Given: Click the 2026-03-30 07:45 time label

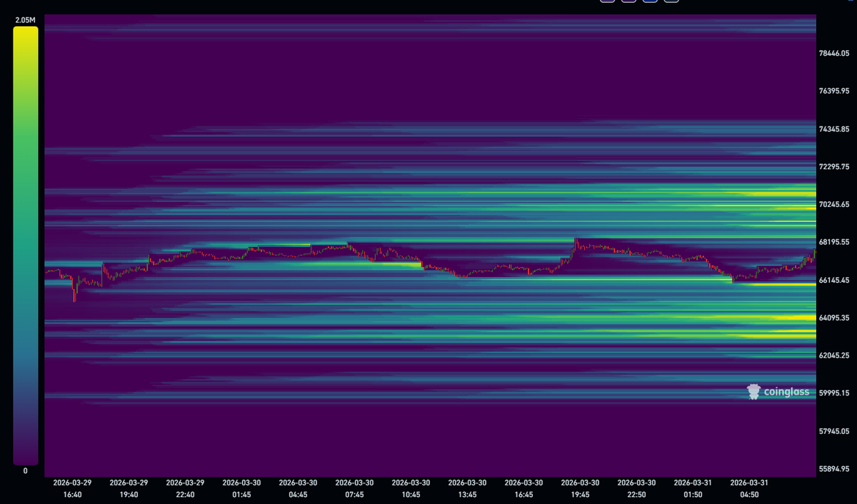Looking at the screenshot, I should point(355,488).
